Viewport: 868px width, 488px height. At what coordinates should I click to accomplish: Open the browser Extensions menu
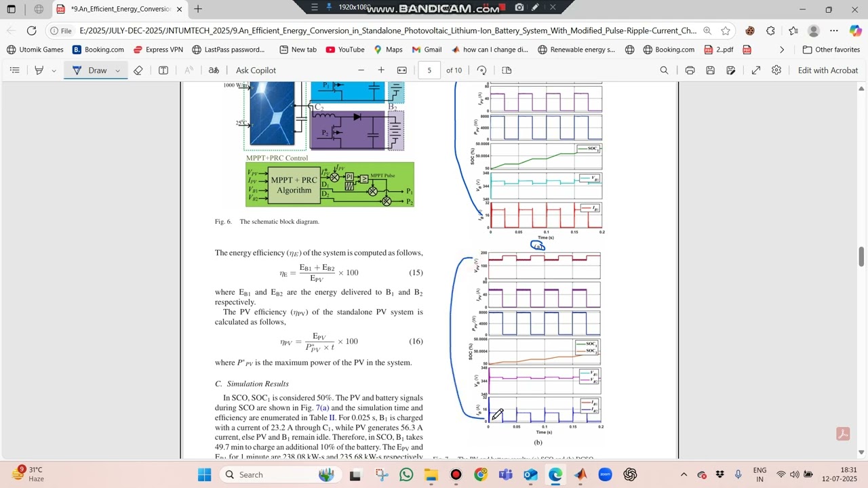[770, 30]
